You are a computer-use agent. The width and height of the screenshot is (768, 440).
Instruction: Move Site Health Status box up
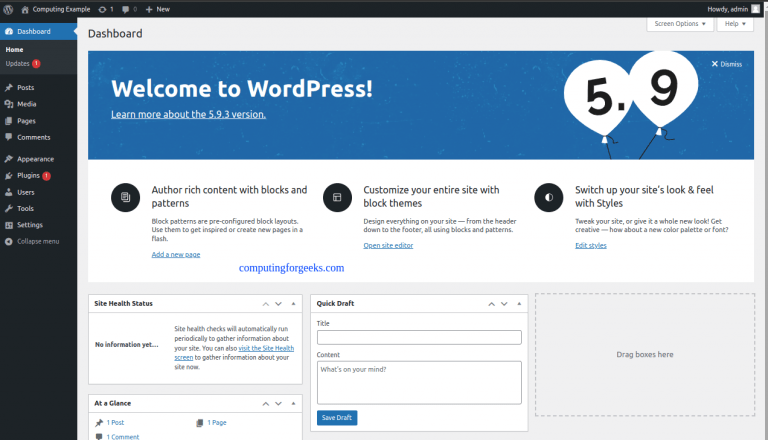click(x=266, y=304)
